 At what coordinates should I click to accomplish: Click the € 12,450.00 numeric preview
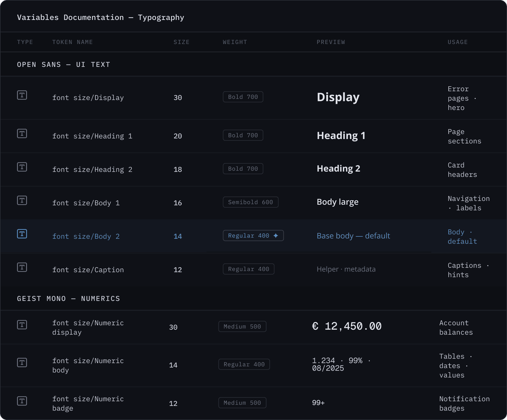pyautogui.click(x=347, y=326)
